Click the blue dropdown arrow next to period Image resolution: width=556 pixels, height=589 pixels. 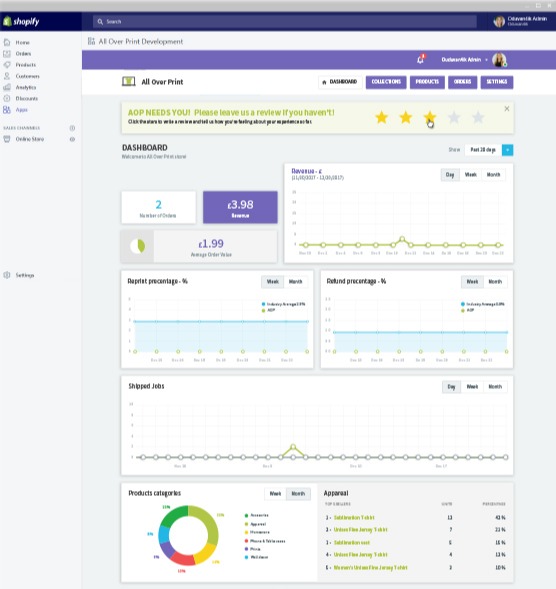pos(508,150)
